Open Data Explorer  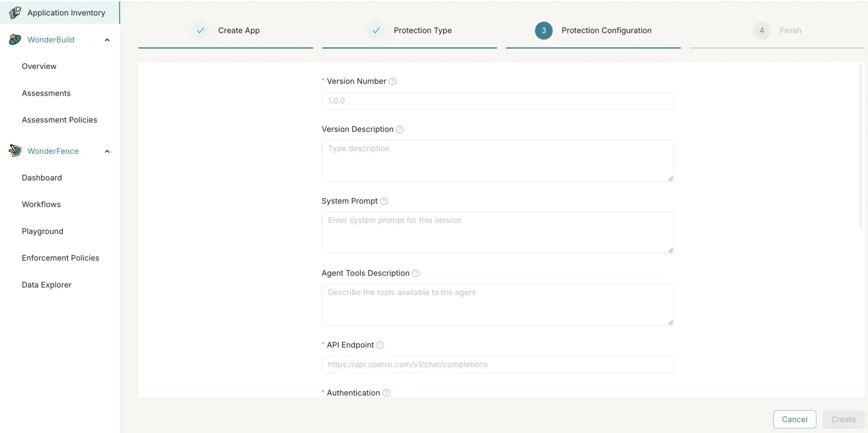point(47,285)
